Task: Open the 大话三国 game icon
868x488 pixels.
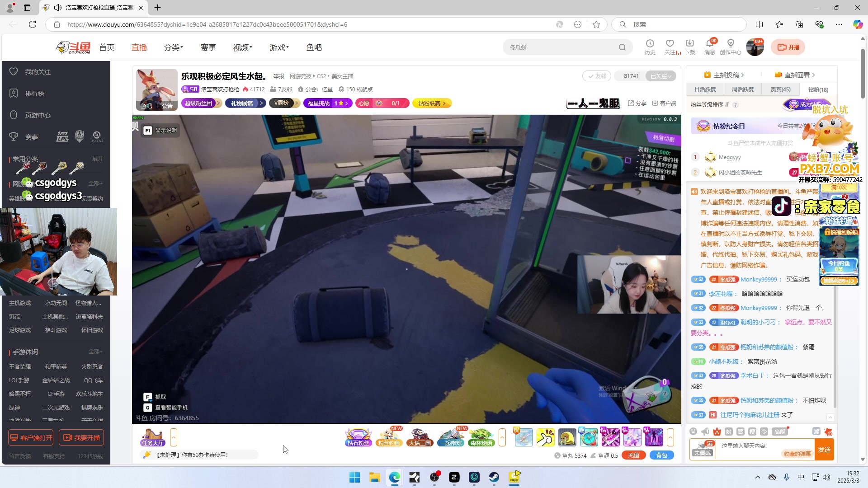Action: click(x=420, y=437)
